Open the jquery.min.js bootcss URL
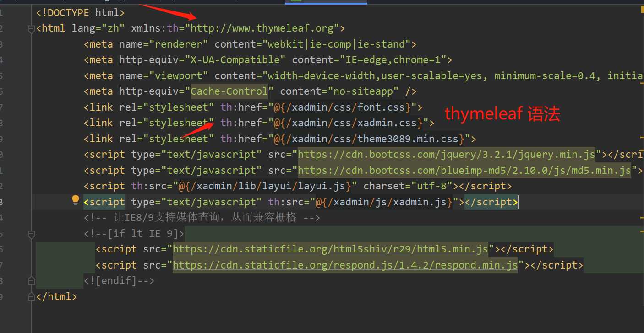644x333 pixels. pyautogui.click(x=447, y=155)
